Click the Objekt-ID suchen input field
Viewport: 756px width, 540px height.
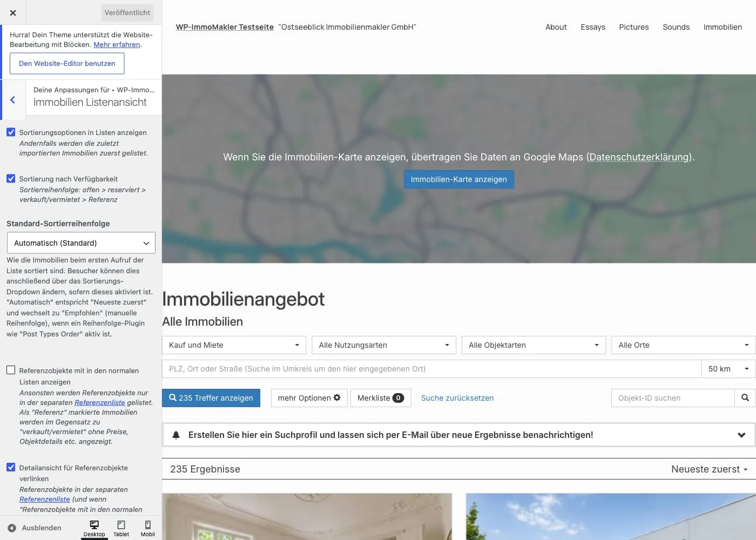[x=673, y=398]
